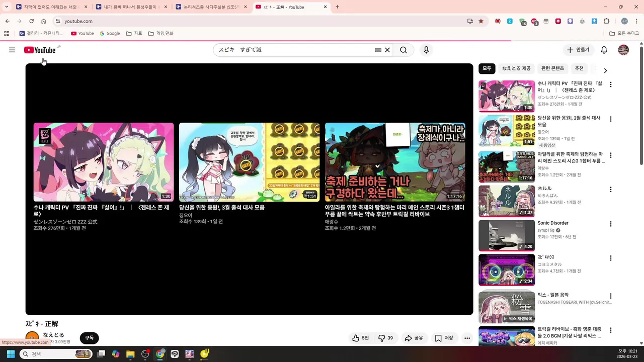Open browser home page icon
644x362 pixels.
tap(44, 21)
